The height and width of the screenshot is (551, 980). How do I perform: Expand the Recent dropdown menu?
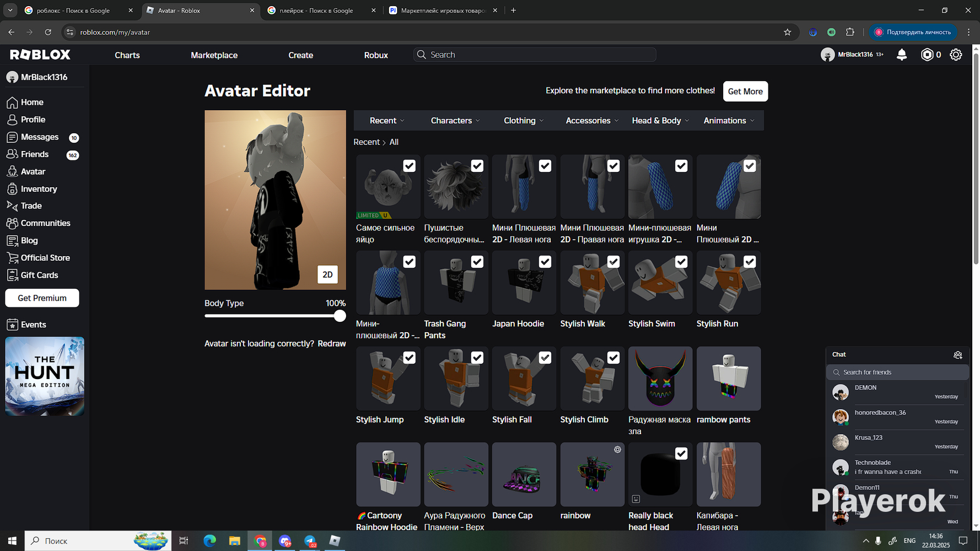point(387,121)
